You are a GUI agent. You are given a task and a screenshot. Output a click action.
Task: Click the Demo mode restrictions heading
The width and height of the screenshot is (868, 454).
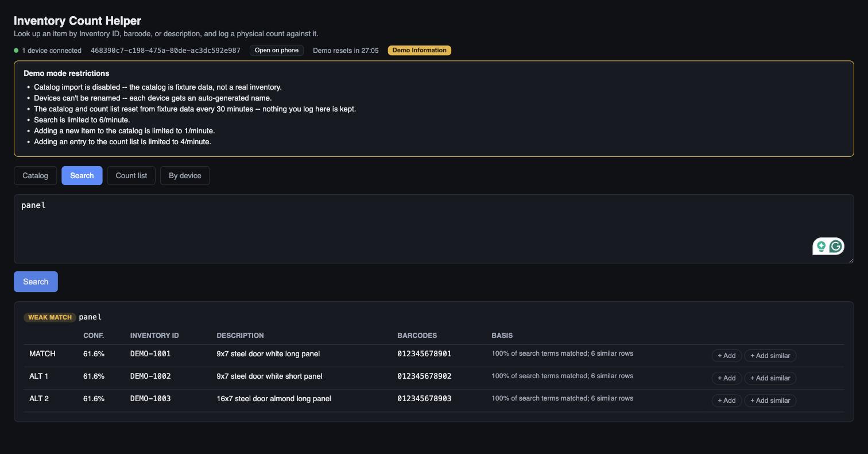pos(67,74)
